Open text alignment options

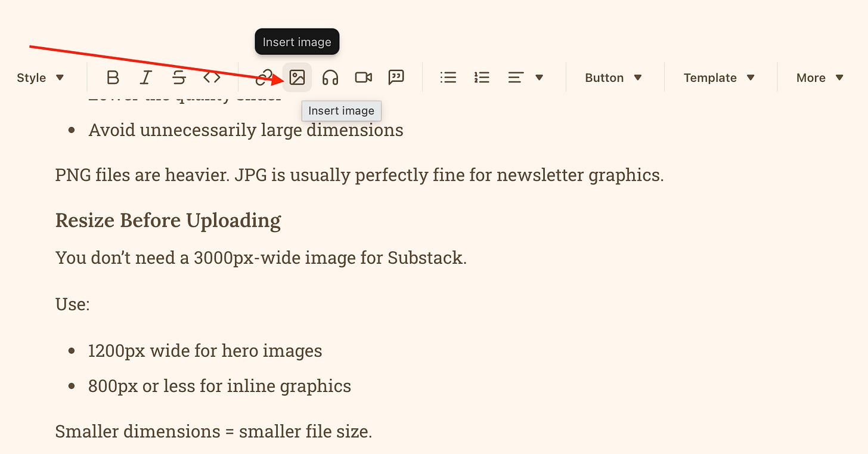tap(525, 78)
